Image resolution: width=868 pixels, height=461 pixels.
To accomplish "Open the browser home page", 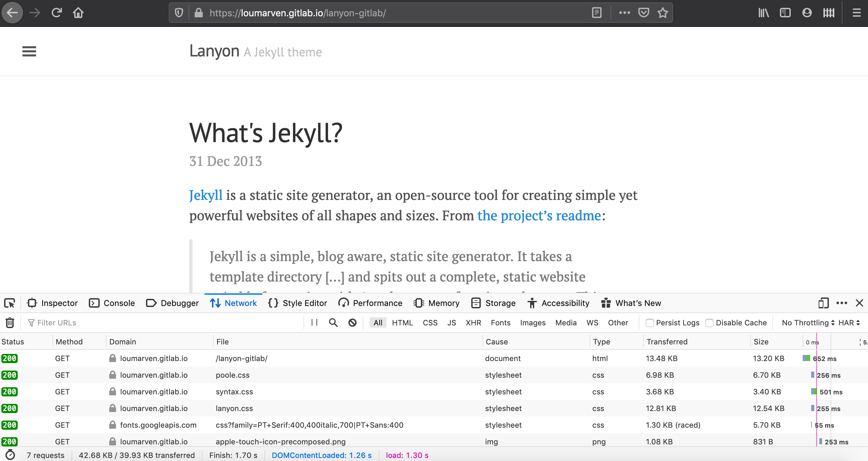I will [x=78, y=13].
